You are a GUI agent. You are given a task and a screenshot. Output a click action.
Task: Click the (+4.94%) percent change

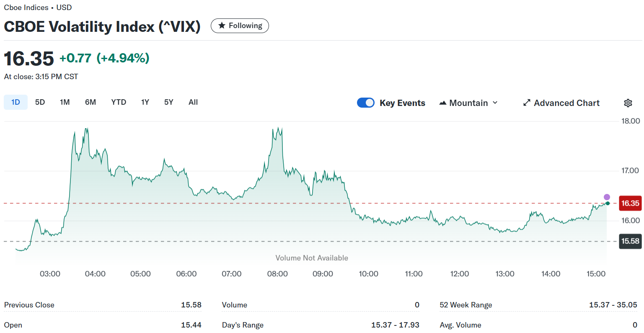click(x=123, y=58)
